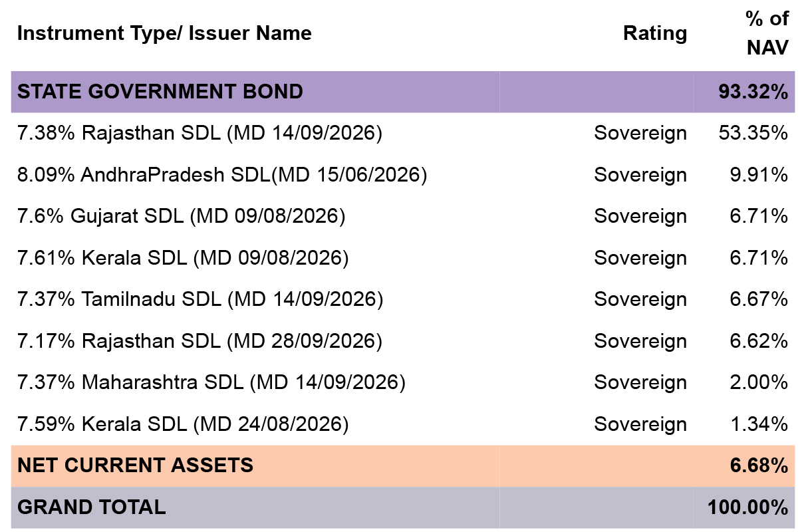Select 8.09% AndhraPradesh SDL entry

[x=221, y=175]
